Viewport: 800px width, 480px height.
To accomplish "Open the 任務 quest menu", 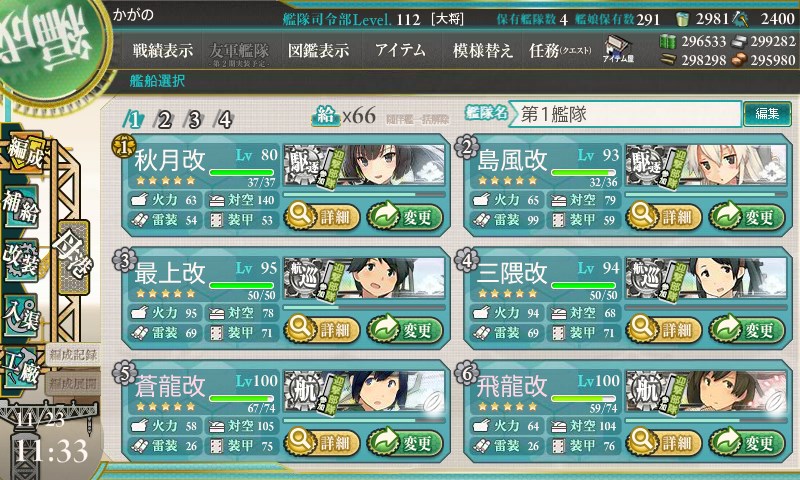I will coord(559,50).
